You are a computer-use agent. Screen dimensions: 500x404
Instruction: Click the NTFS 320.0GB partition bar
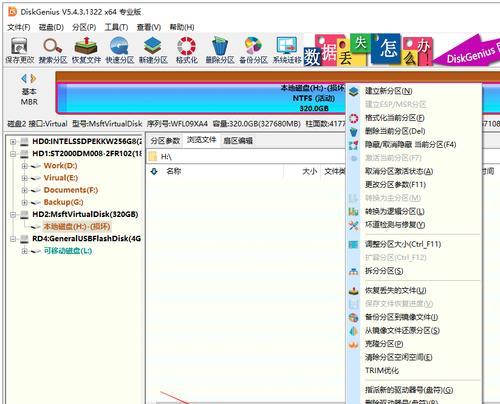point(202,98)
